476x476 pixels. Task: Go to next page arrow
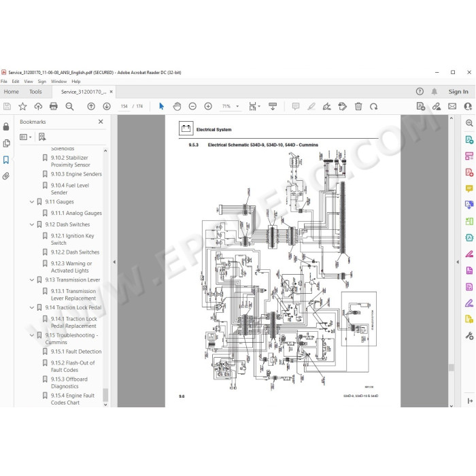pos(107,106)
